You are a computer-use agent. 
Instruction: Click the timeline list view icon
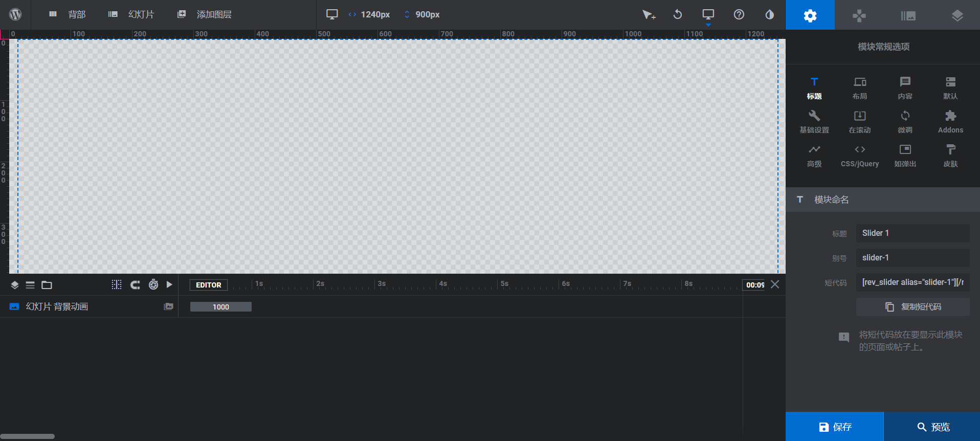(30, 285)
